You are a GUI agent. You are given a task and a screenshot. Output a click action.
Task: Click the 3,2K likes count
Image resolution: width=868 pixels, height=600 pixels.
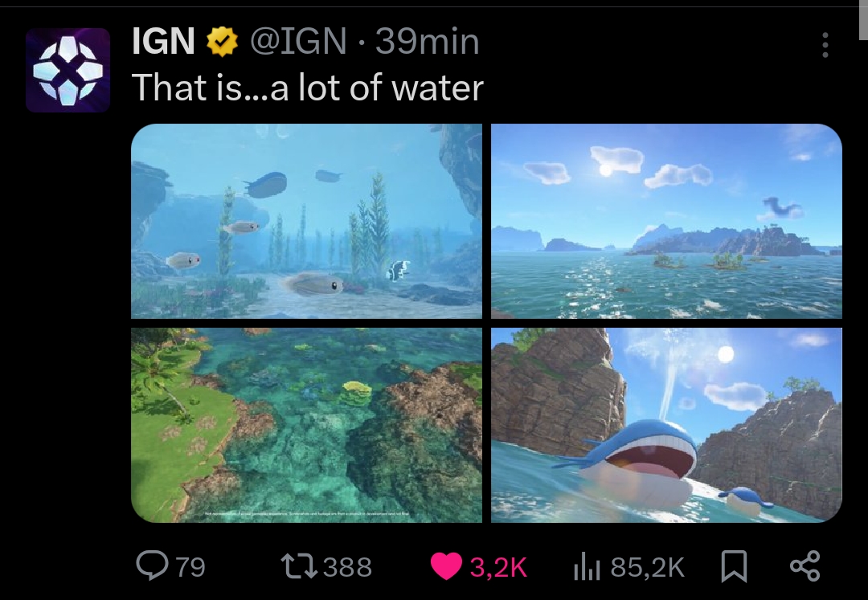[x=498, y=568]
